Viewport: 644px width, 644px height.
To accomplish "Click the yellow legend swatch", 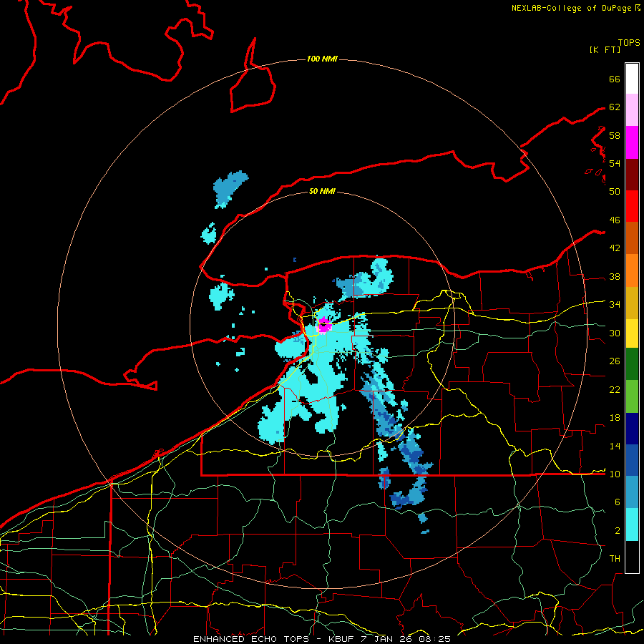I will [x=632, y=333].
